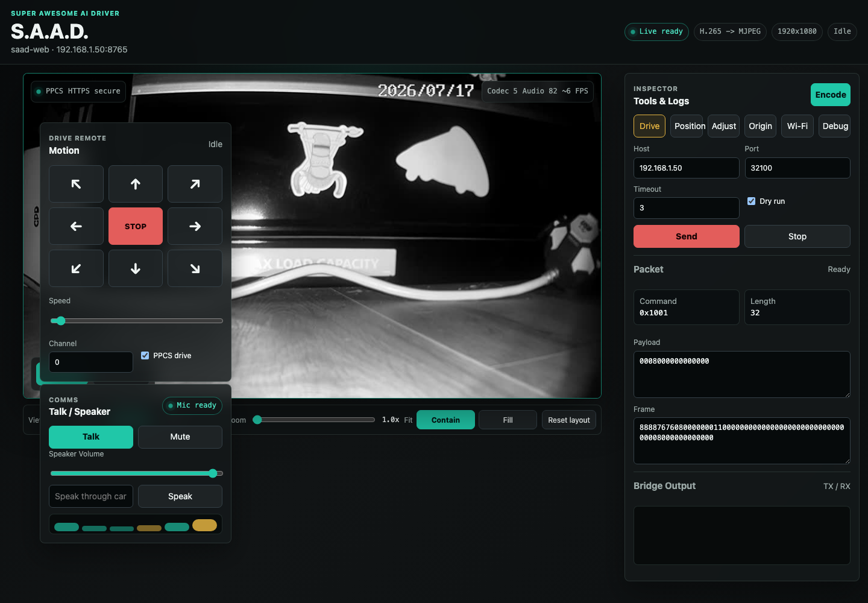The image size is (868, 603).
Task: Click the header Idle status badge
Action: (x=842, y=31)
